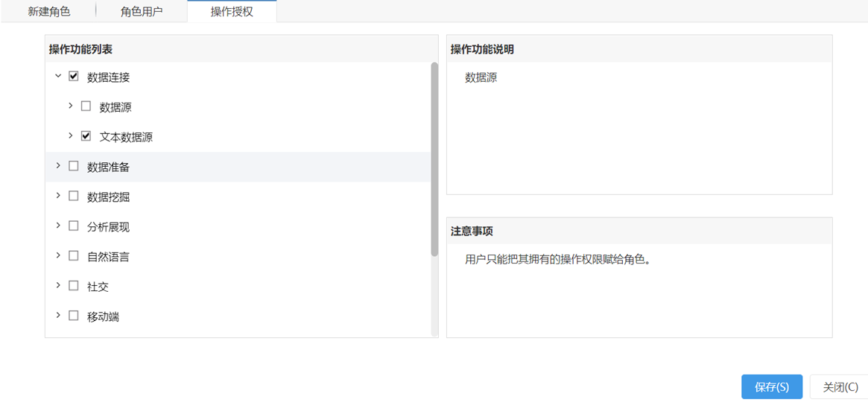The width and height of the screenshot is (868, 402).
Task: Select the 数据连接 tree label
Action: click(x=109, y=77)
